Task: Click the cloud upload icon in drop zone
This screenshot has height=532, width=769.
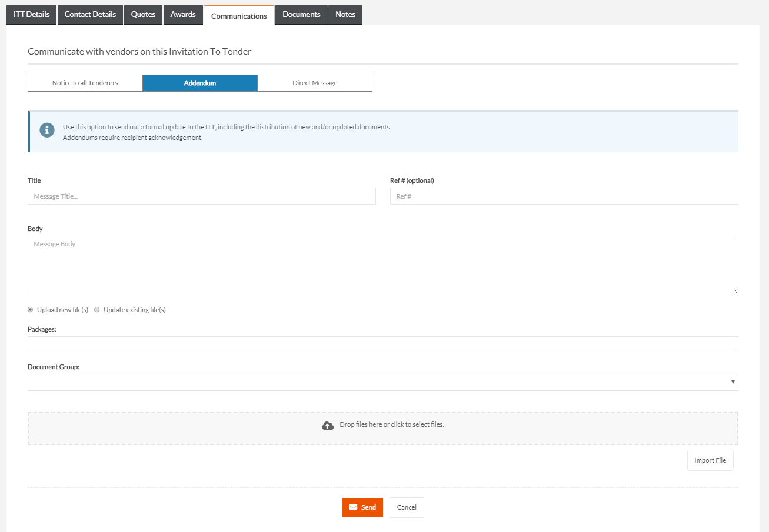Action: coord(328,425)
